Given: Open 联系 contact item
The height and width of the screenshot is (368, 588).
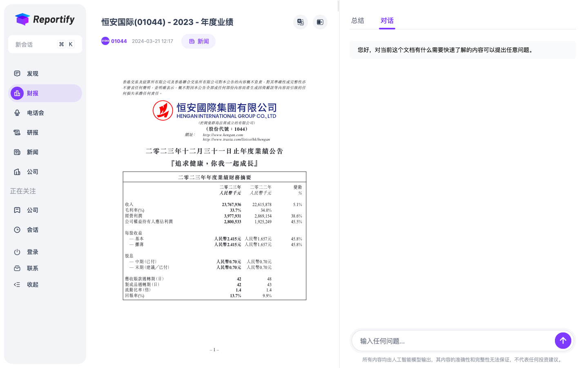Looking at the screenshot, I should (x=45, y=268).
